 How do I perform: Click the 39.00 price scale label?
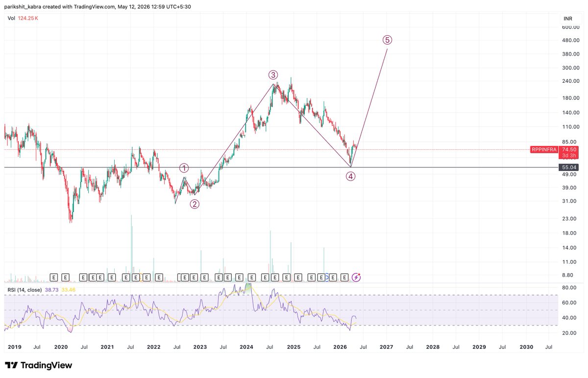(x=570, y=188)
